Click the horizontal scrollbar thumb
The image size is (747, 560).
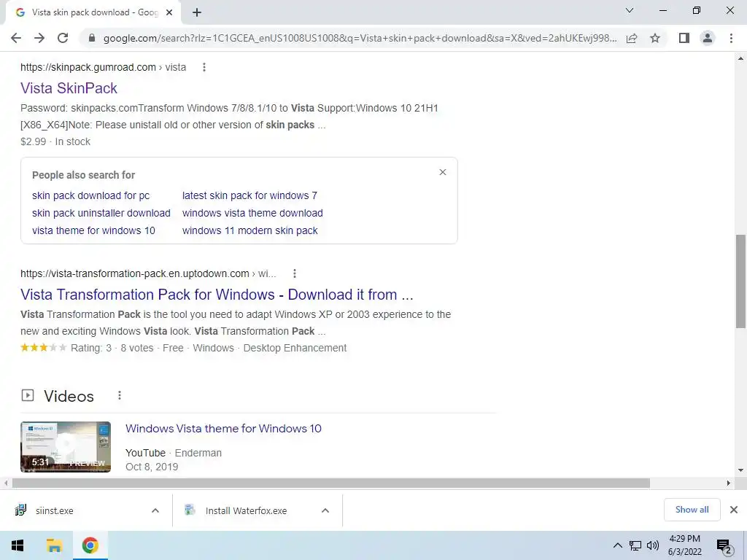coord(331,483)
